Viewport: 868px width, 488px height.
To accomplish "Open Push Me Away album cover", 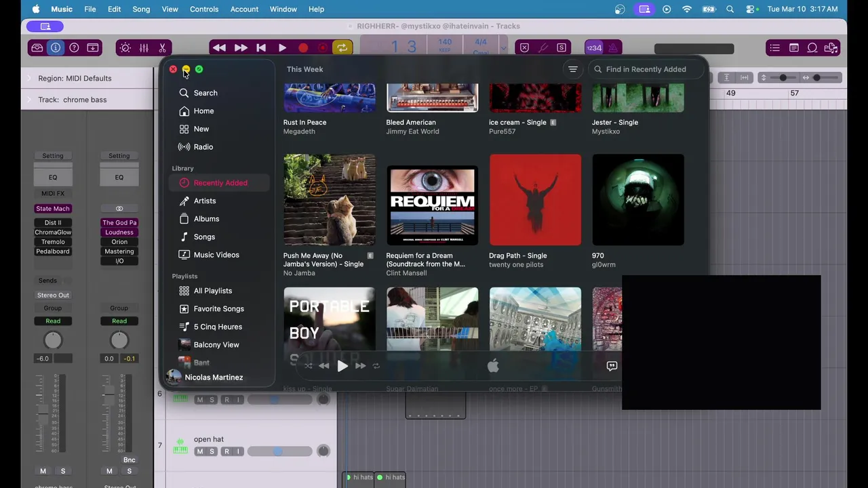I will point(330,200).
